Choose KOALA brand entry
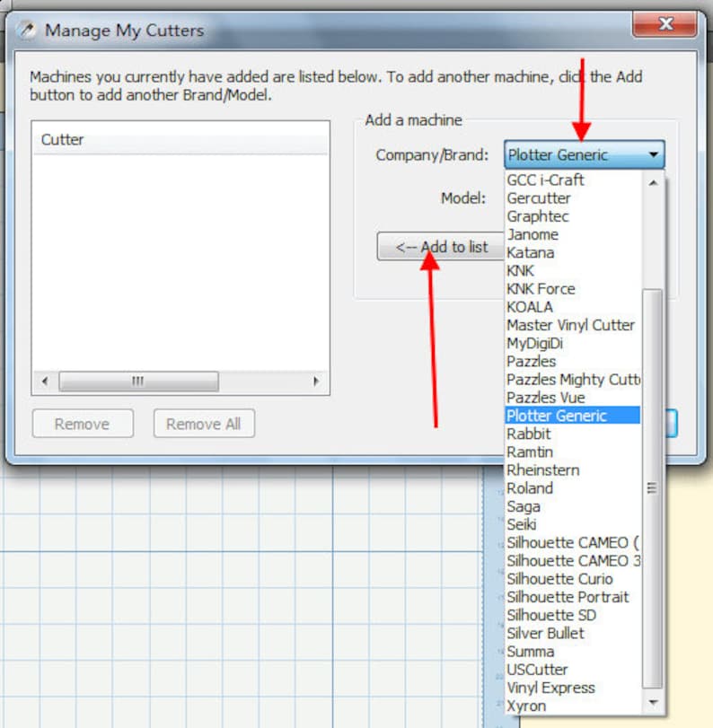 pos(573,306)
